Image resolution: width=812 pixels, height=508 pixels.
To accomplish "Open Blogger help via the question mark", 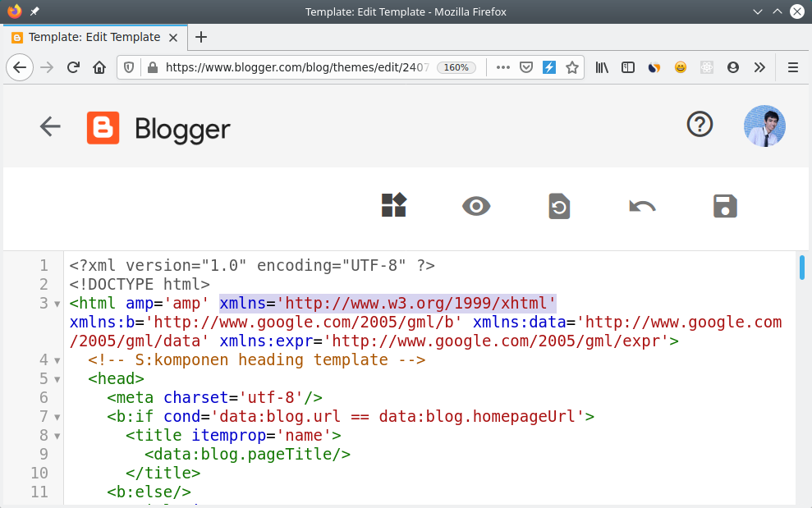I will click(699, 125).
